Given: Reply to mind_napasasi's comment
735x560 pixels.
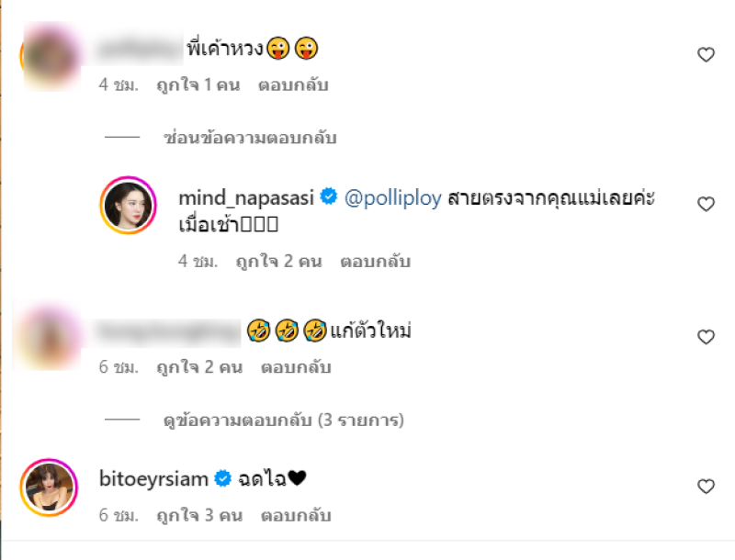Looking at the screenshot, I should point(375,262).
